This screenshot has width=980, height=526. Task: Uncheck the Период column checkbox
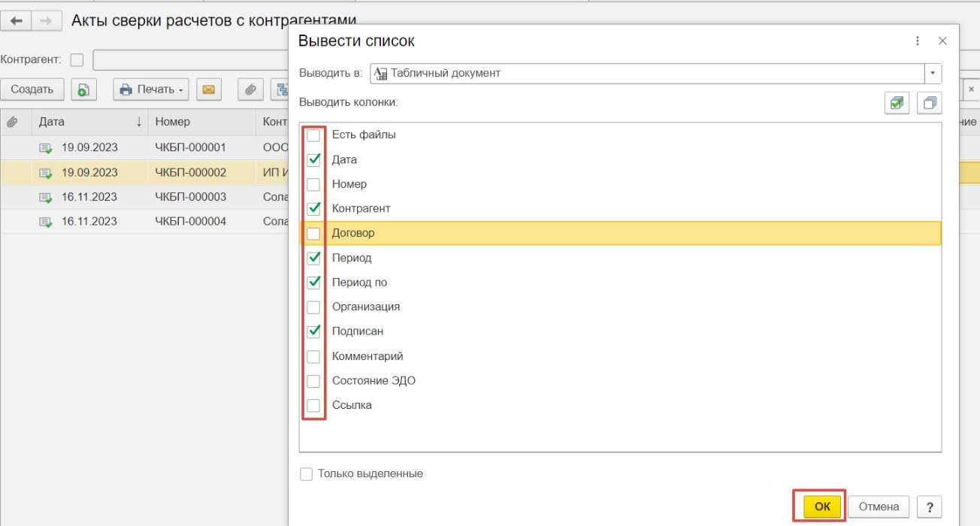[x=313, y=258]
